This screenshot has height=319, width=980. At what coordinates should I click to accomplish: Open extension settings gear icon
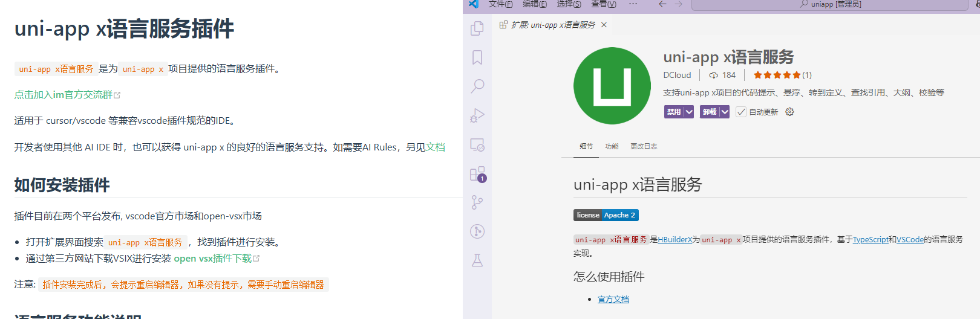[789, 112]
